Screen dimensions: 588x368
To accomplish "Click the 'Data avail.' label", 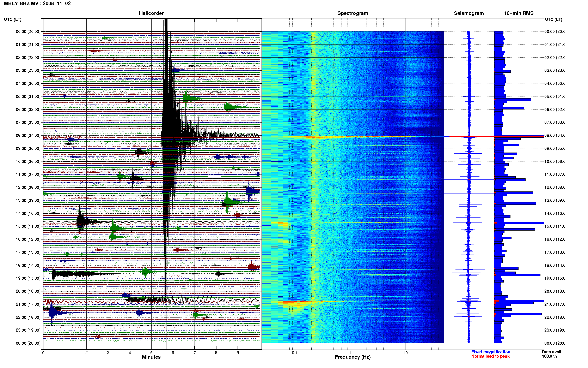I will tap(552, 352).
